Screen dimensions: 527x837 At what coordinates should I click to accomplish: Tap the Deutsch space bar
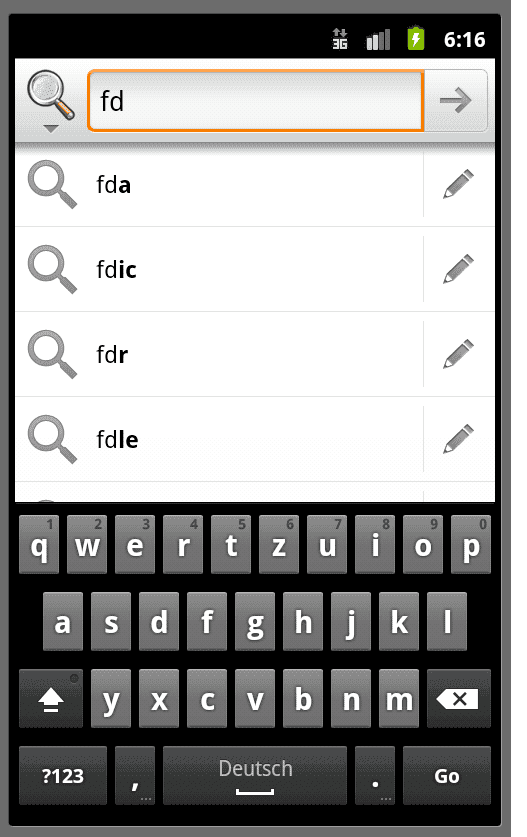point(255,776)
